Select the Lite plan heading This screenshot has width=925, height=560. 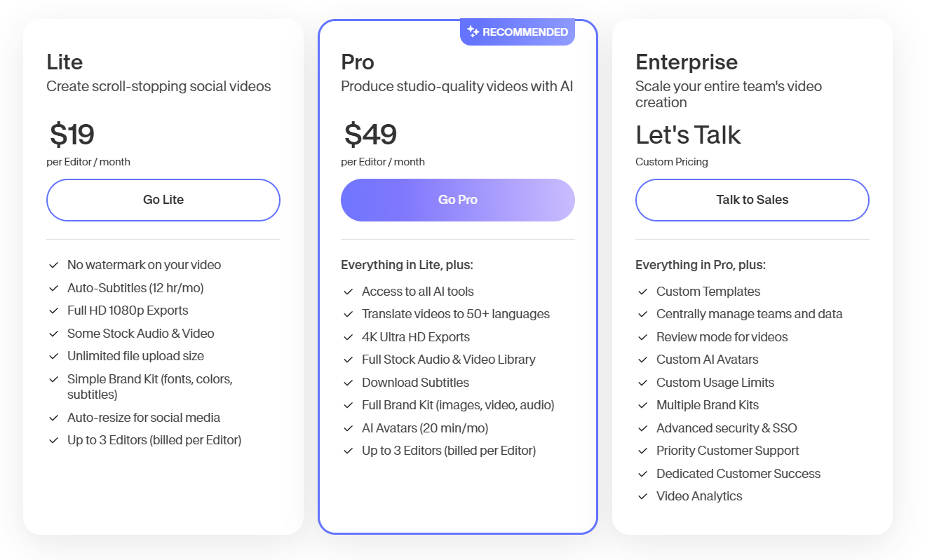(x=65, y=62)
